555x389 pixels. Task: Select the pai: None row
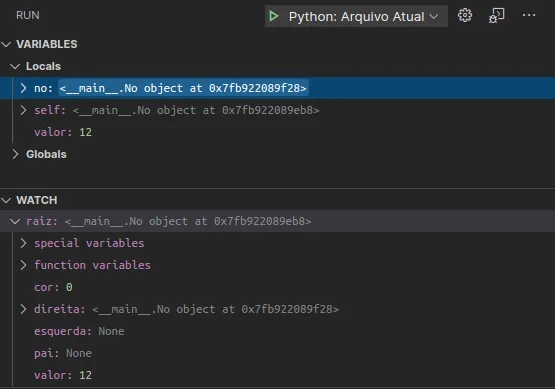[278, 353]
